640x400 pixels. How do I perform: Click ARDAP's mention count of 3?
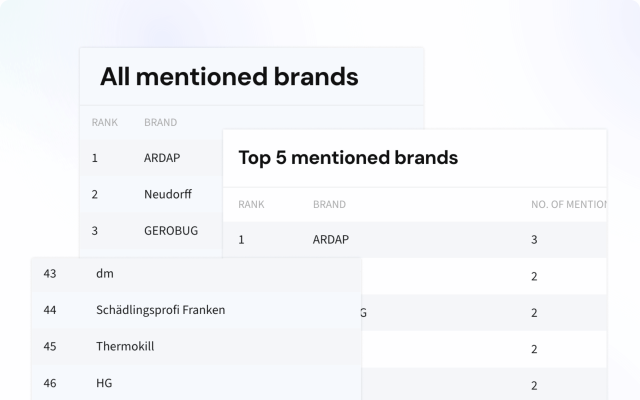pyautogui.click(x=534, y=240)
